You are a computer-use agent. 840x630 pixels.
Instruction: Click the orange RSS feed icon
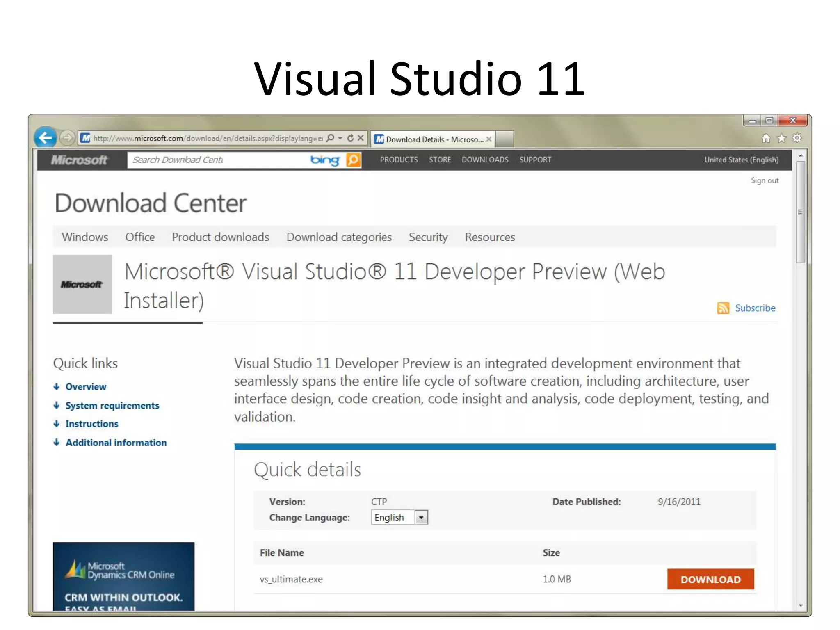pos(723,308)
